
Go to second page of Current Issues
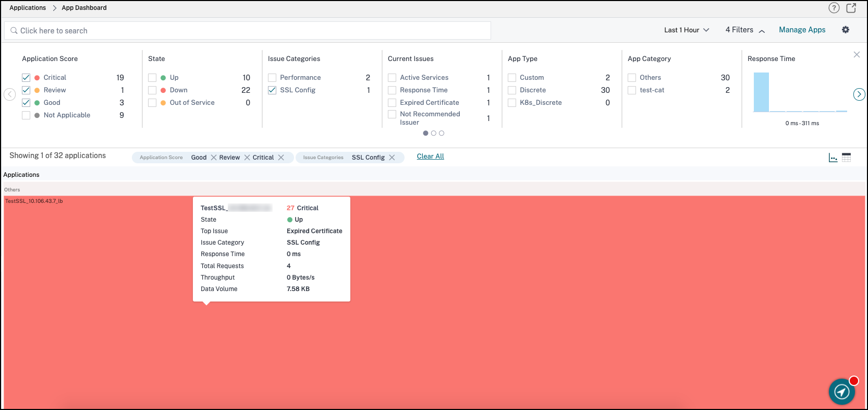pos(434,134)
